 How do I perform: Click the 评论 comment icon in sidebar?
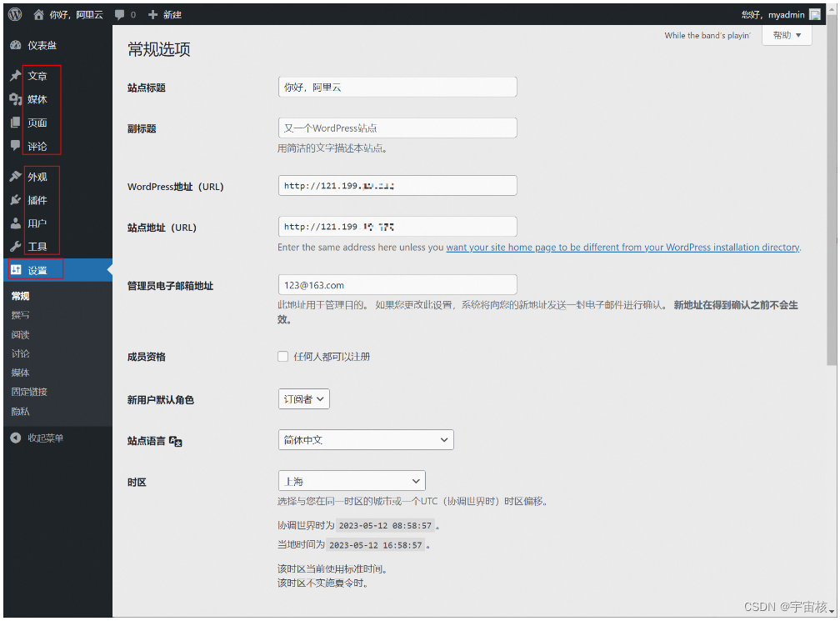[16, 146]
